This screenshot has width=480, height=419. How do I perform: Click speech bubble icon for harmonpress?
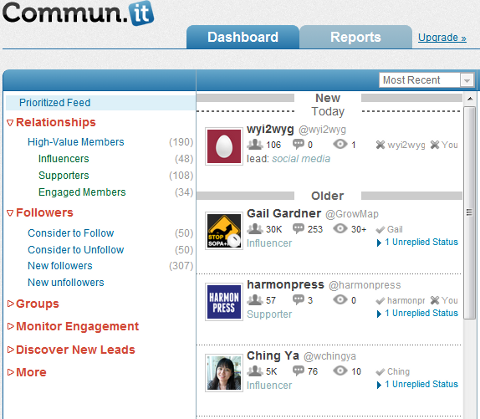[x=298, y=300]
